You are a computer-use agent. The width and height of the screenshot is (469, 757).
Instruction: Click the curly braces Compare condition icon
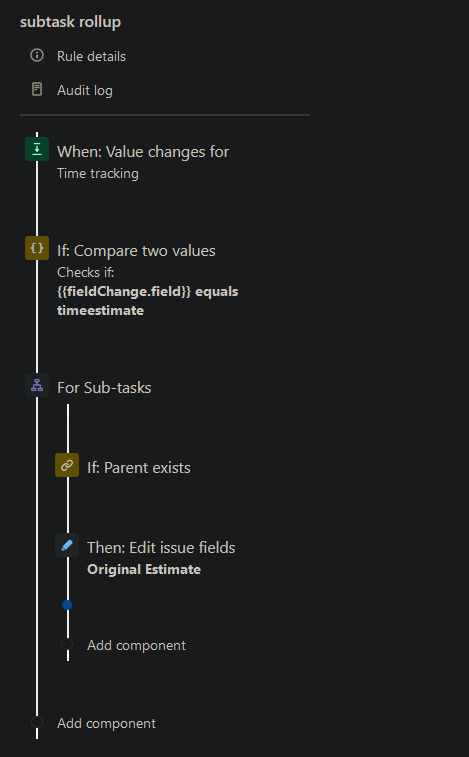coord(37,248)
